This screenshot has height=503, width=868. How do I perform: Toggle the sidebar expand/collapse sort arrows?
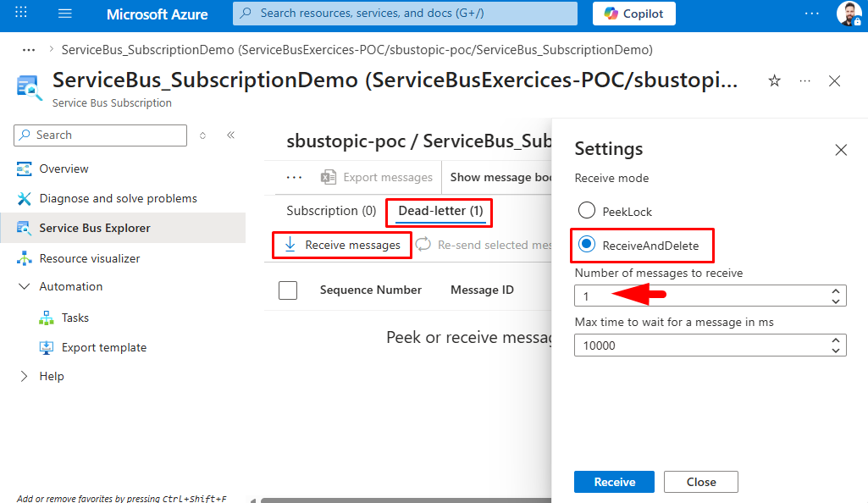202,135
